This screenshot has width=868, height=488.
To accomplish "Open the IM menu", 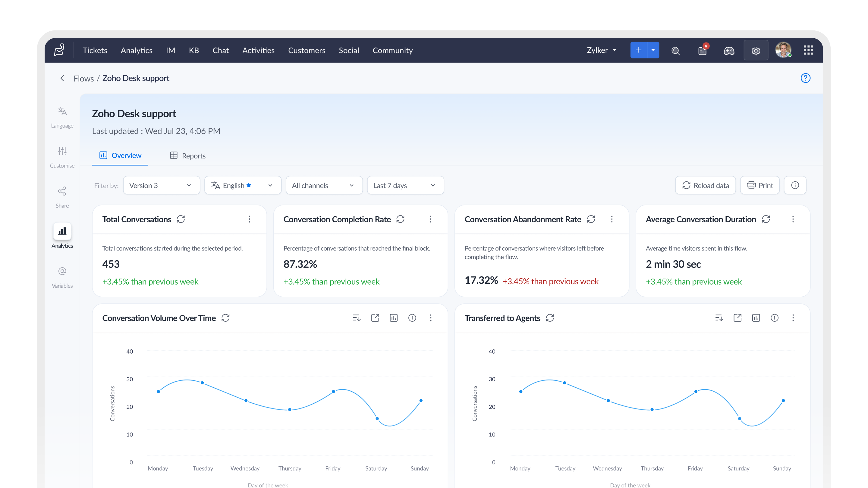I will pyautogui.click(x=171, y=50).
